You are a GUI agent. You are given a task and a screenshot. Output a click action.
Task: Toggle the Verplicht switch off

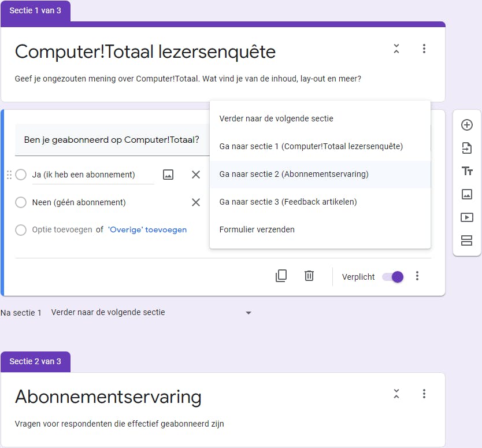392,277
